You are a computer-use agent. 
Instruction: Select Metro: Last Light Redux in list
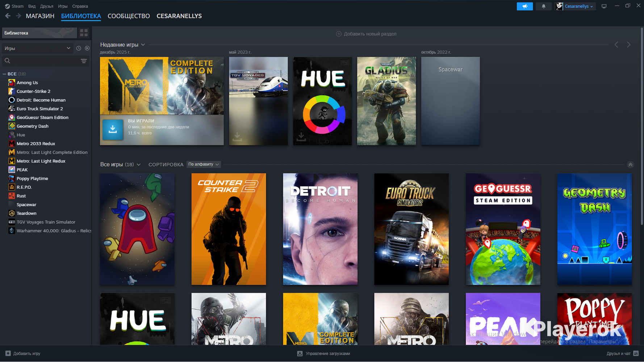(x=41, y=161)
